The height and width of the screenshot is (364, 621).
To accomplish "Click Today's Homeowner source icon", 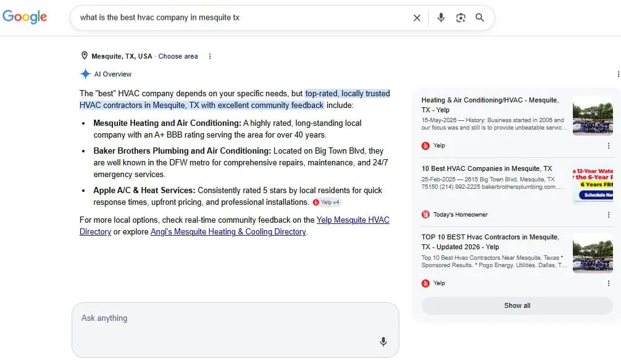I will [x=425, y=215].
